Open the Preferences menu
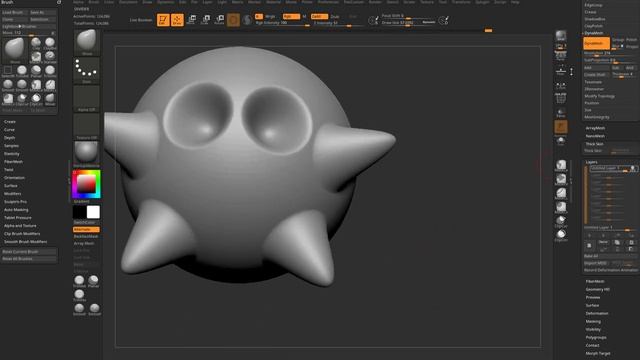Screen dimensions: 640x360 (328, 2)
